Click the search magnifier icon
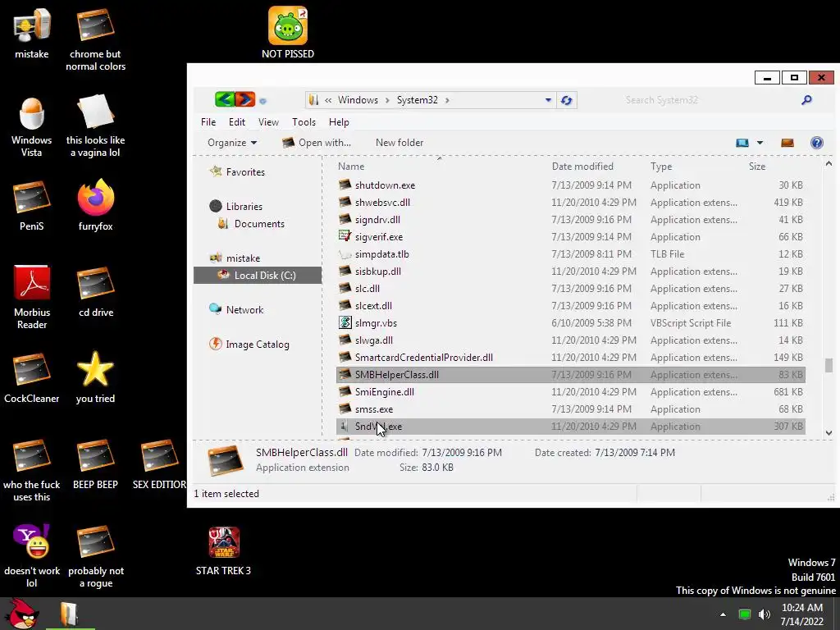The height and width of the screenshot is (630, 840). coord(806,99)
